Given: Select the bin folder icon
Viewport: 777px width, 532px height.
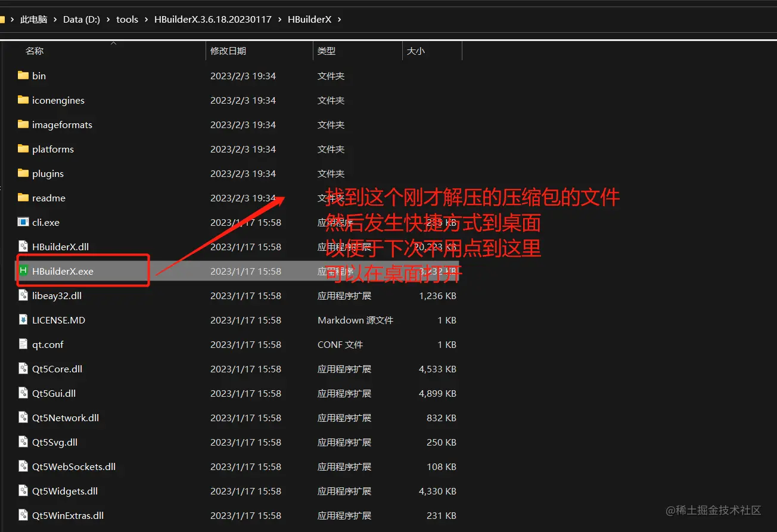Looking at the screenshot, I should [23, 76].
